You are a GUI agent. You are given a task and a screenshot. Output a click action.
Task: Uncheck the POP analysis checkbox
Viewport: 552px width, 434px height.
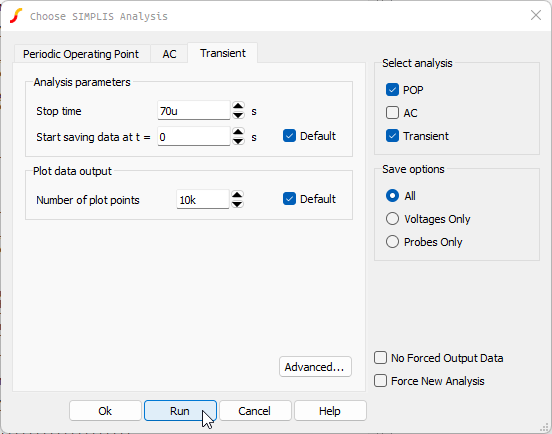tap(392, 90)
